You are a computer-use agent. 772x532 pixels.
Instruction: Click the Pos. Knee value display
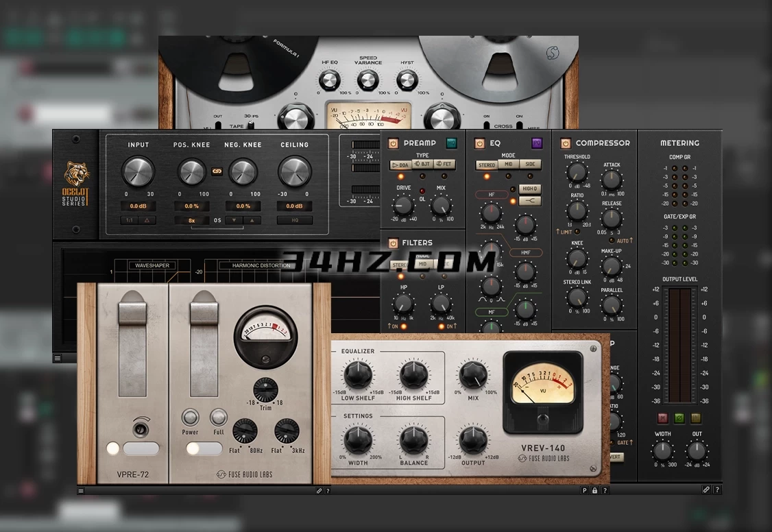click(x=191, y=206)
